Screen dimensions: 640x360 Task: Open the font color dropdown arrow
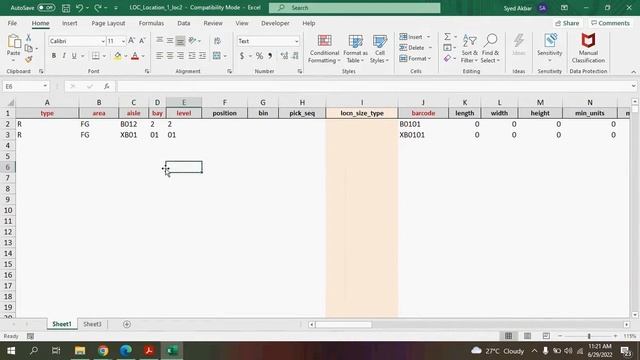[143, 56]
